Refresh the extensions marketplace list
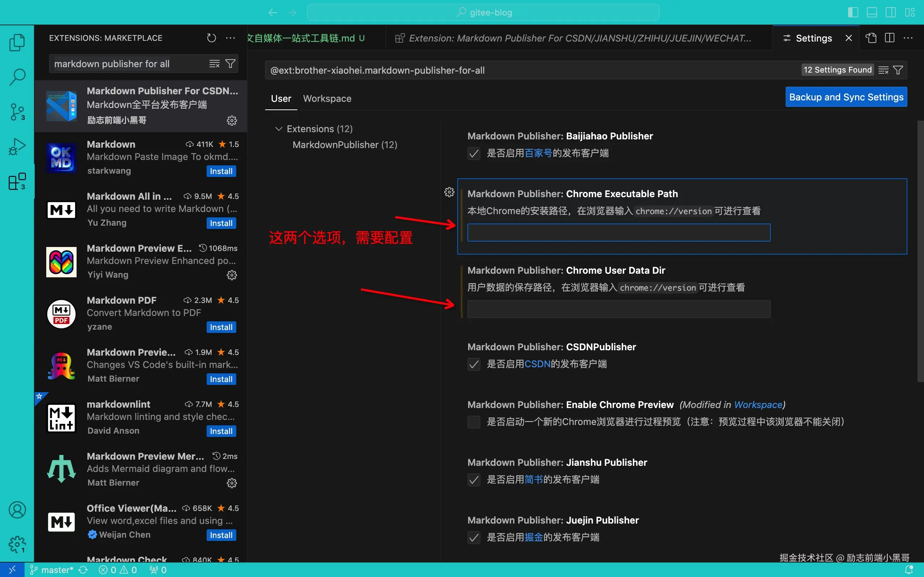Viewport: 924px width, 577px height. point(211,38)
